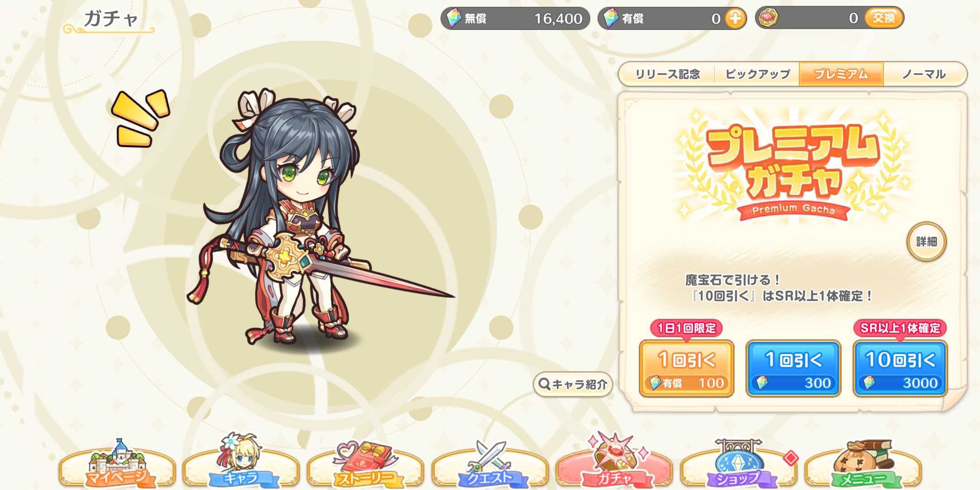Select the ガチャ icon in the bottom bar
The image size is (980, 490).
coord(614,461)
